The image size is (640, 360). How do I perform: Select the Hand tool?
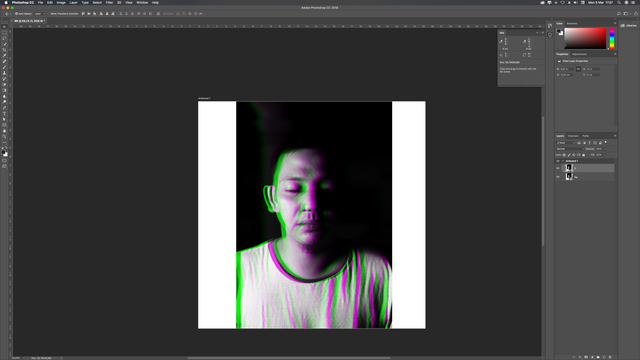(4, 131)
